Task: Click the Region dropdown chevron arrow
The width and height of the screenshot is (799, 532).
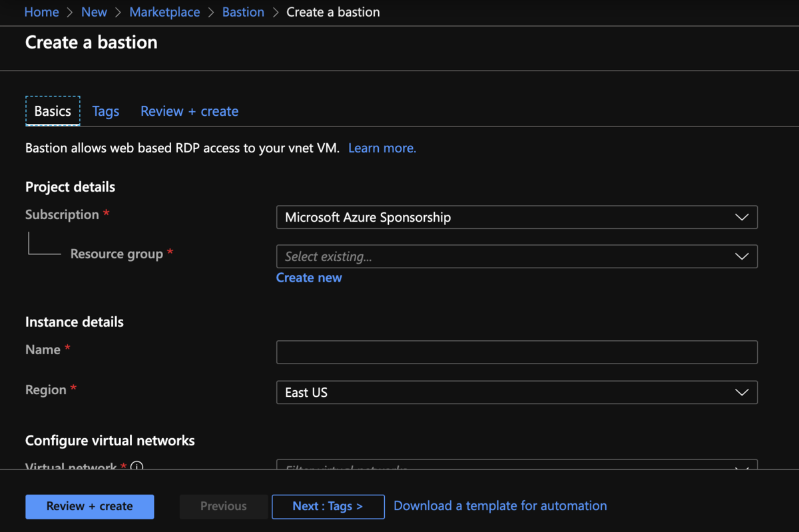Action: [741, 392]
